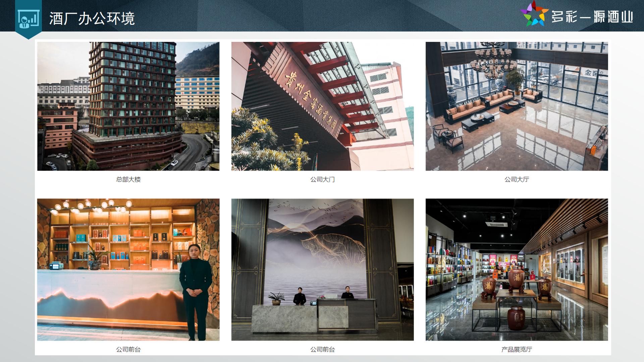Open the company lobby chandelier photo
This screenshot has width=644, height=362.
(x=517, y=106)
